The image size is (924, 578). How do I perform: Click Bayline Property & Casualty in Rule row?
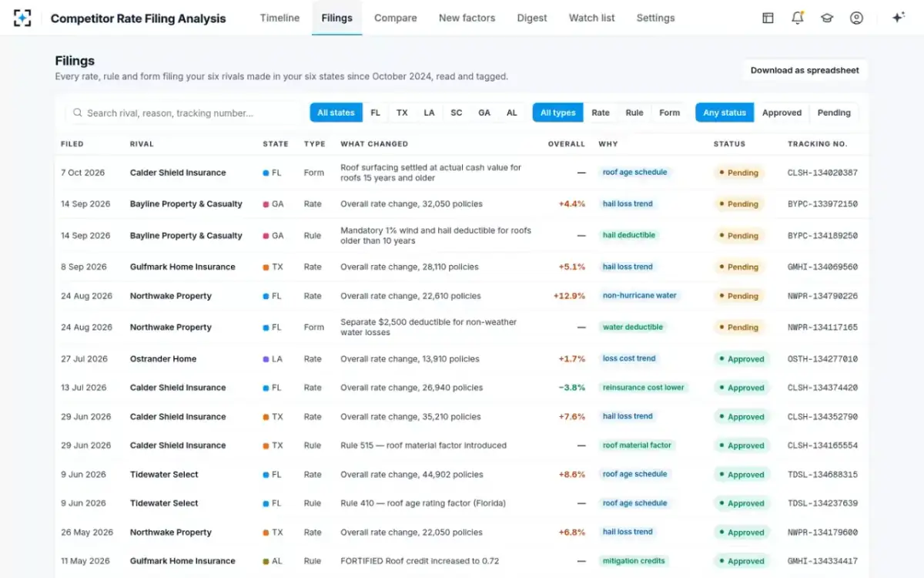coord(186,236)
